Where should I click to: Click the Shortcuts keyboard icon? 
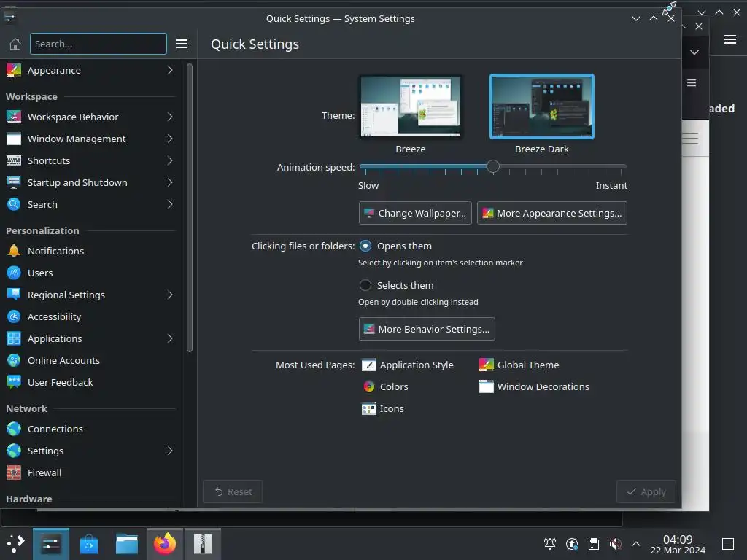(14, 161)
